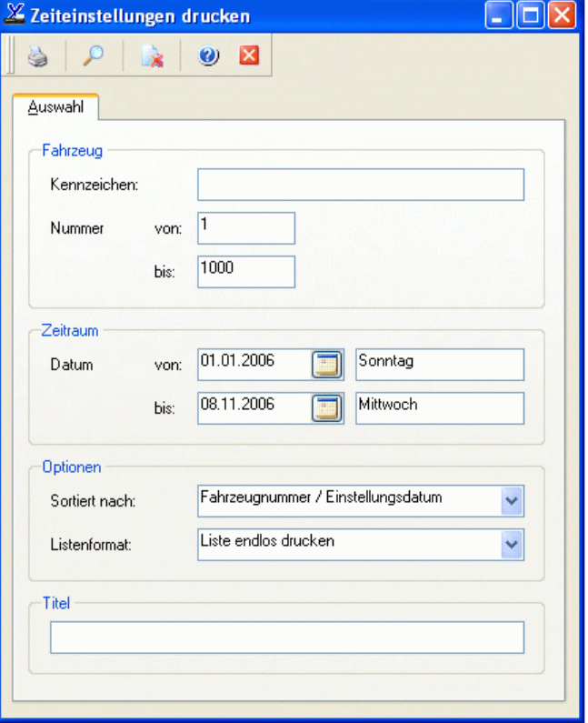Open calendar picker for Datum bis
This screenshot has width=588, height=723.
pyautogui.click(x=327, y=408)
